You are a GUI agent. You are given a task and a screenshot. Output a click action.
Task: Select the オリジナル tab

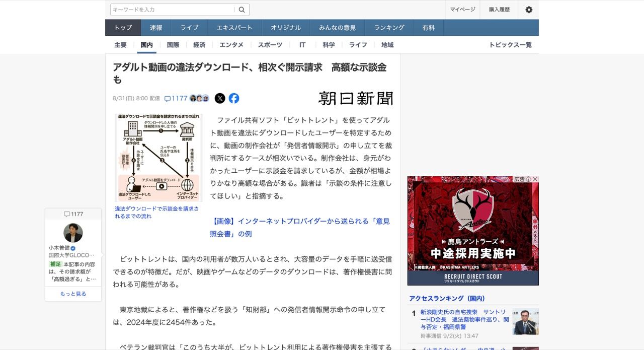pyautogui.click(x=286, y=28)
